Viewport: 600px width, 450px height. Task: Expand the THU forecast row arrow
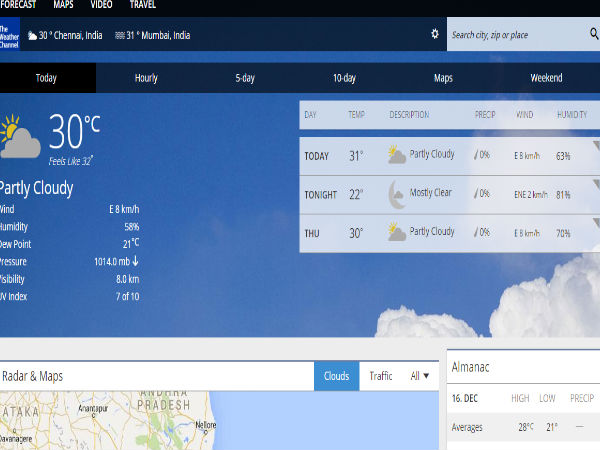[597, 223]
